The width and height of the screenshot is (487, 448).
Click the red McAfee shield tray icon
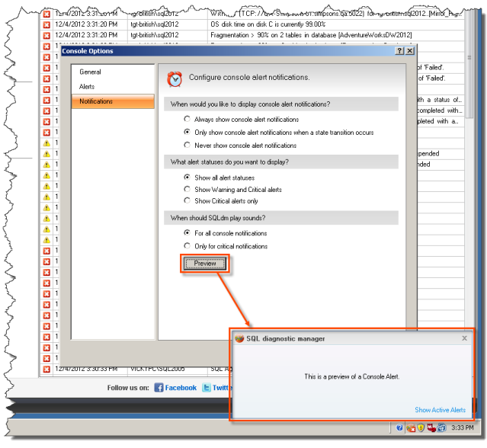point(431,428)
